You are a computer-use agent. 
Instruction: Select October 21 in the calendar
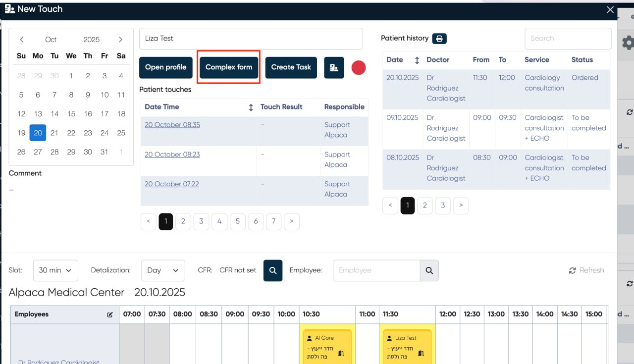[54, 133]
